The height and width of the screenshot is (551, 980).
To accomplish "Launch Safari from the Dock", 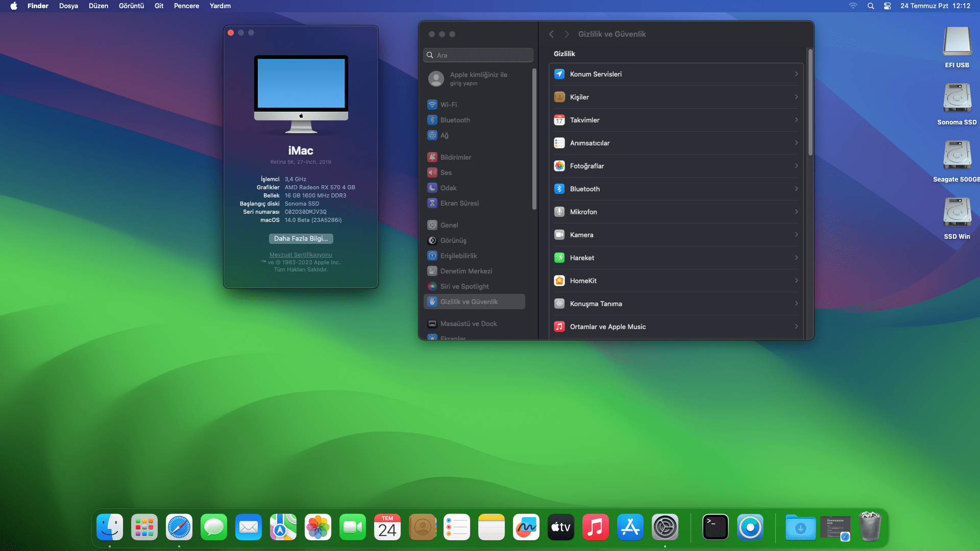I will tap(179, 528).
